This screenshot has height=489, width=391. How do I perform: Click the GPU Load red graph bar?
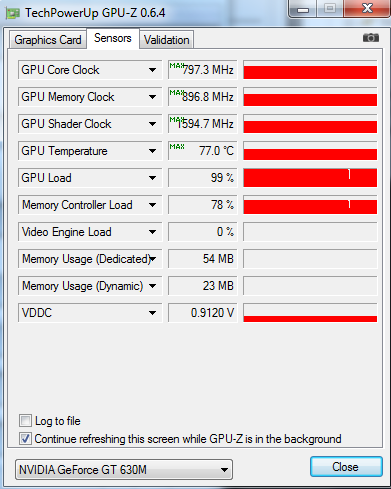pos(310,178)
